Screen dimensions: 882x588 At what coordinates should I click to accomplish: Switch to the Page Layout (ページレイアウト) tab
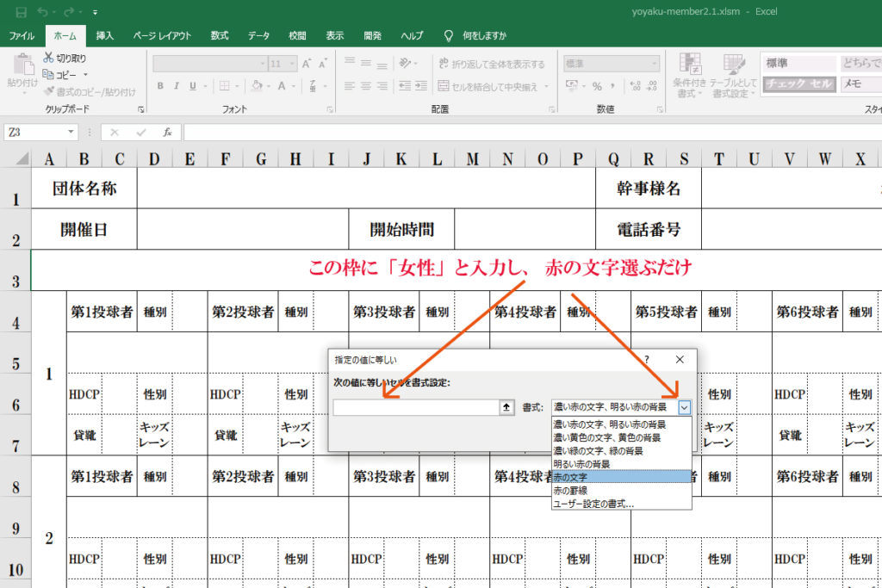(162, 35)
